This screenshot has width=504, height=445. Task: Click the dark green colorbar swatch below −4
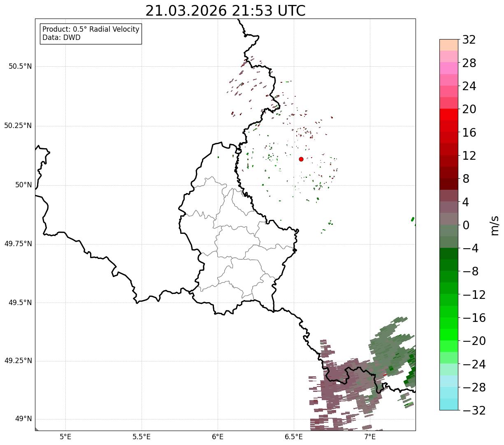coord(449,254)
